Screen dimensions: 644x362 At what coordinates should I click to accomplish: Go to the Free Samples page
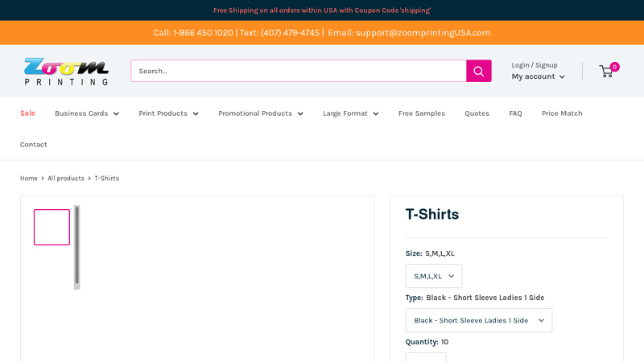point(422,113)
